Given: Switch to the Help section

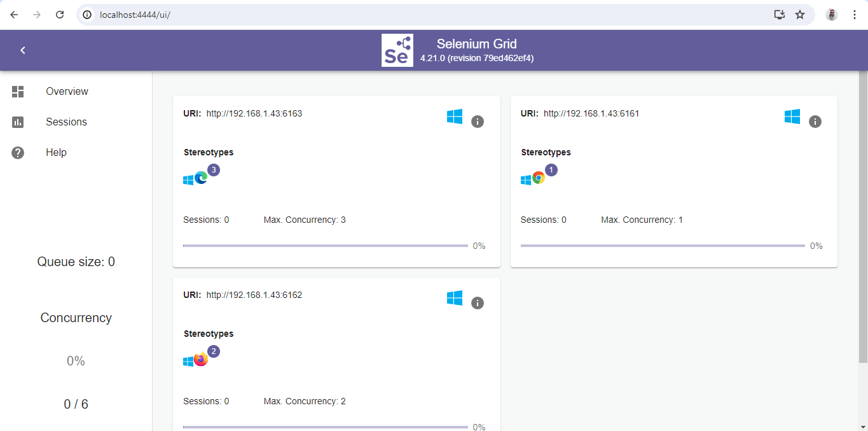Looking at the screenshot, I should tap(56, 152).
